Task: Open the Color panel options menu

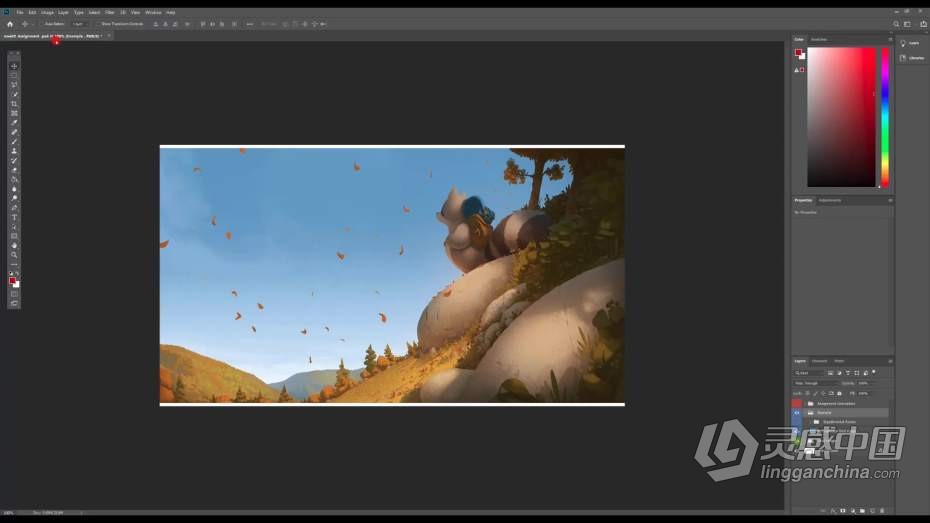Action: click(x=890, y=39)
